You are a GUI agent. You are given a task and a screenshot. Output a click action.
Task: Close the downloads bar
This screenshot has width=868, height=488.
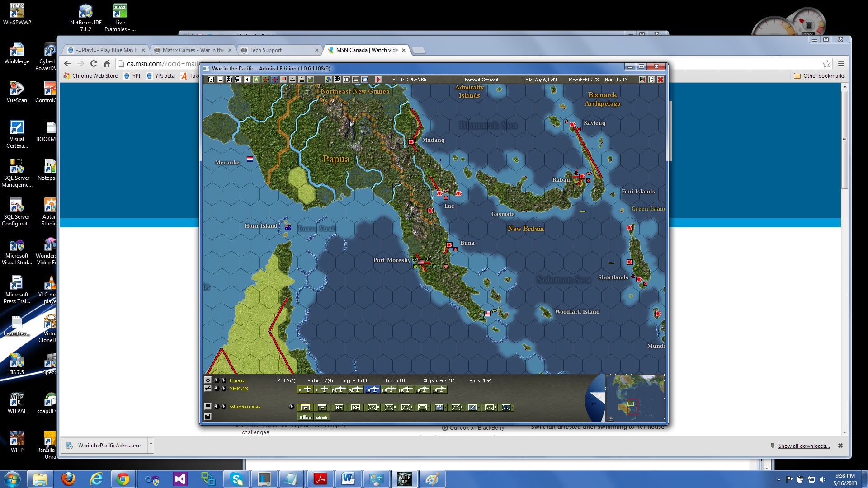point(840,446)
